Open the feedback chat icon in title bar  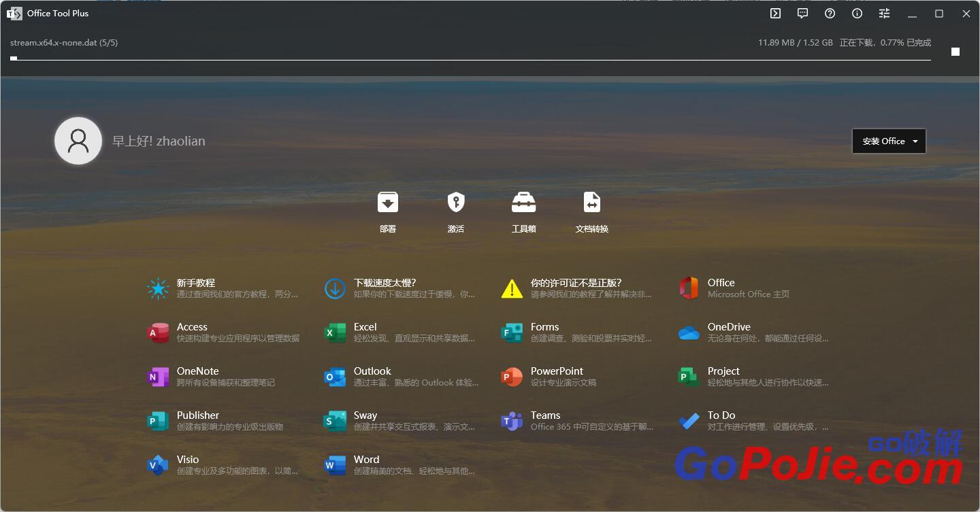(802, 13)
